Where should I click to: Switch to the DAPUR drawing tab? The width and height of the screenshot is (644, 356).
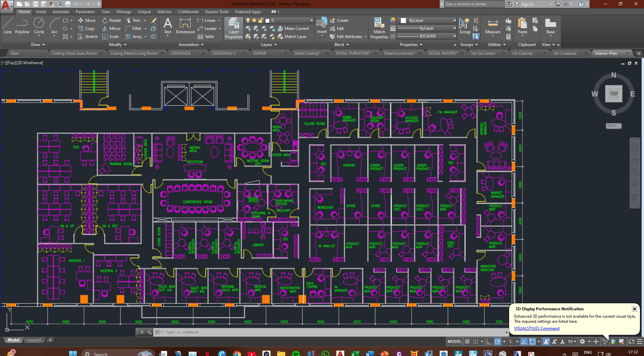click(260, 53)
